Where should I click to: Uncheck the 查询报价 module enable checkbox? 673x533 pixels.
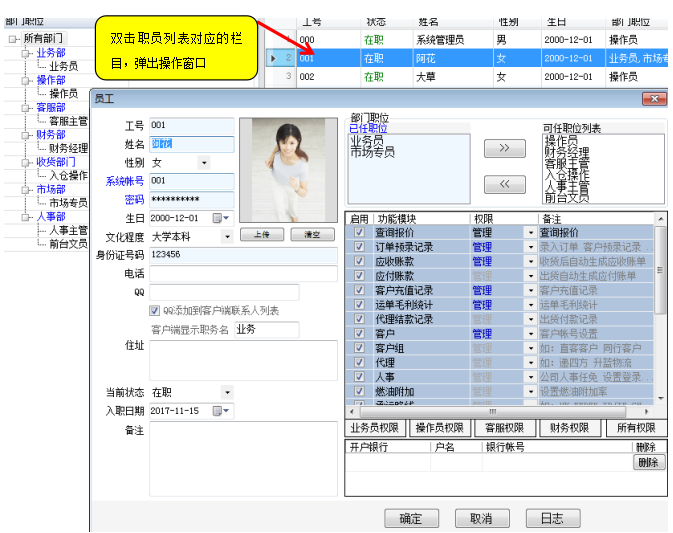tap(359, 232)
